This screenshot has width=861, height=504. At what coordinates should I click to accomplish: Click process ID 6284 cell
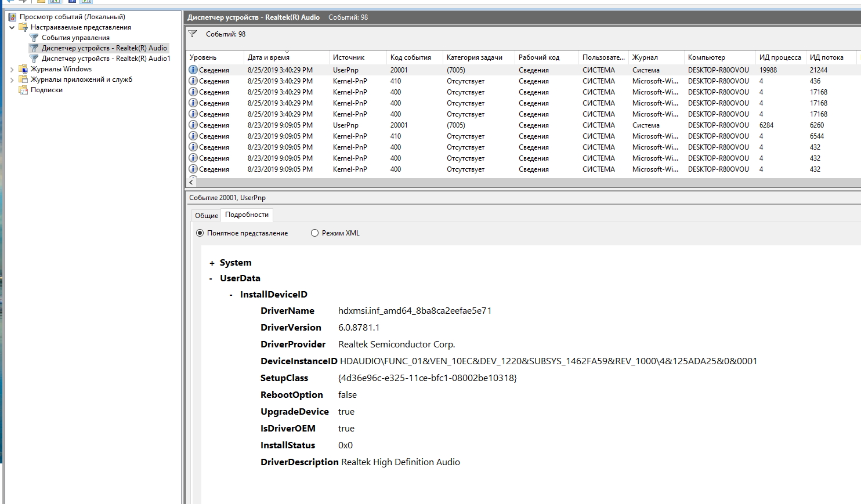(766, 125)
